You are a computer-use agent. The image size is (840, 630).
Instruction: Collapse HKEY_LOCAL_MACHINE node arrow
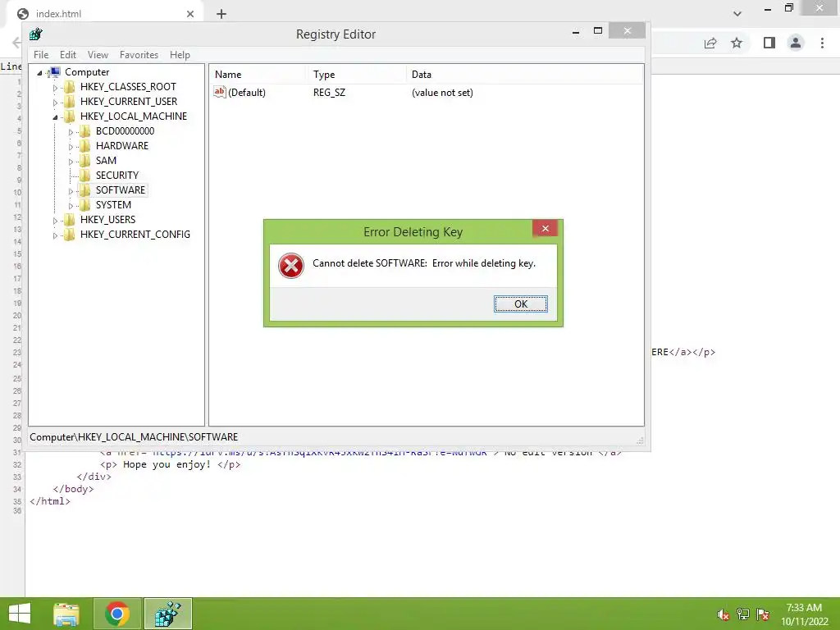pyautogui.click(x=55, y=116)
